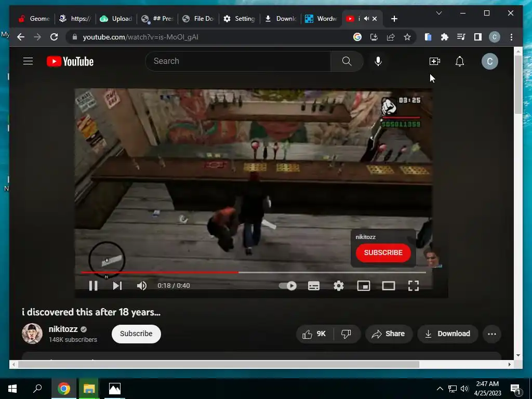
Task: Seek on the red video progress bar
Action: pos(253,272)
